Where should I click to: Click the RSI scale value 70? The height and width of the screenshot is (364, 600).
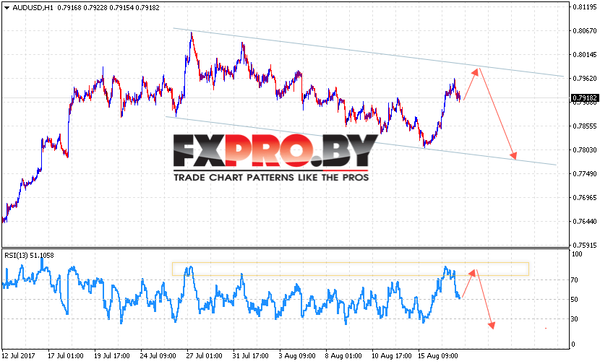coord(575,280)
